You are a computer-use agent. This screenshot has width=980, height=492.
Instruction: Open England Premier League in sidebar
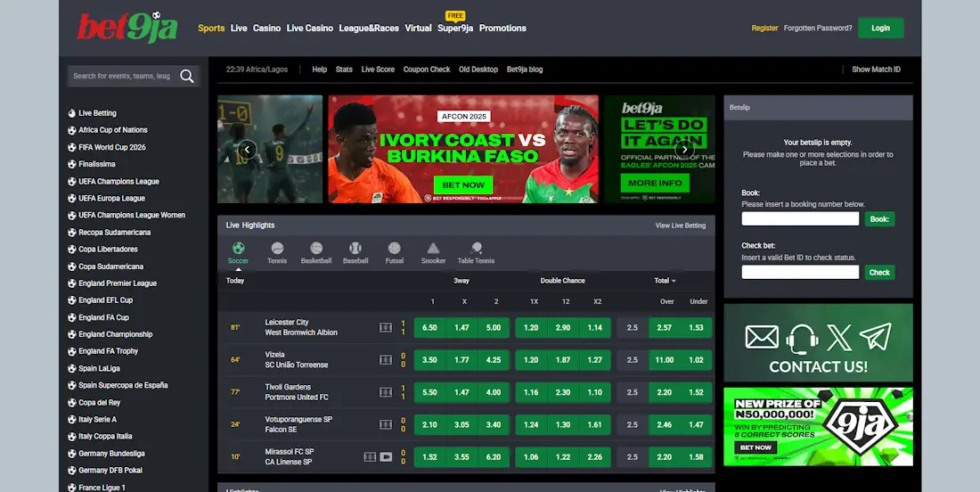pyautogui.click(x=118, y=283)
